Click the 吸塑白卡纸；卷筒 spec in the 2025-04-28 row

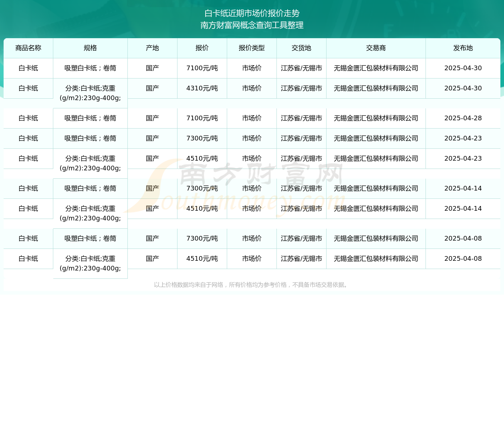click(x=90, y=118)
